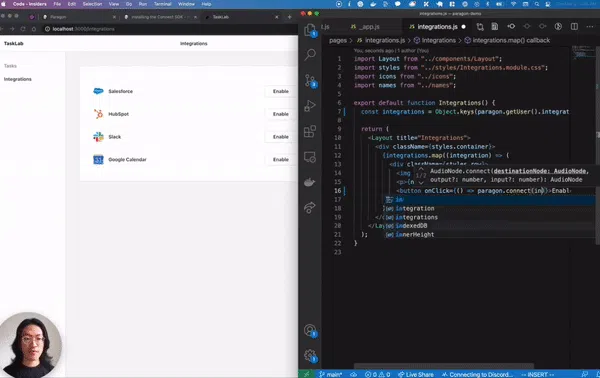Open the Search view in activity bar
This screenshot has height=378, width=600.
point(310,55)
